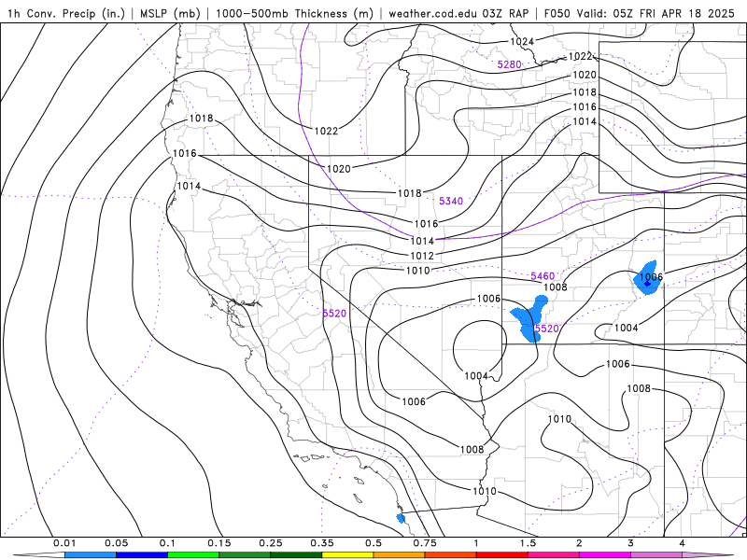Click the '5520' label touching the blue precipitation

(546, 329)
